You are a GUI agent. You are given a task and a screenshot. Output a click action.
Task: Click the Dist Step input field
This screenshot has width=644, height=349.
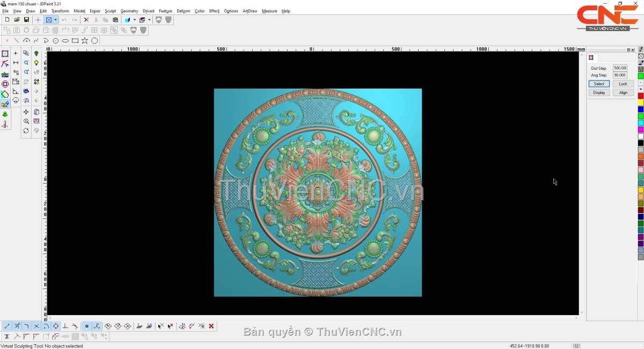[620, 68]
